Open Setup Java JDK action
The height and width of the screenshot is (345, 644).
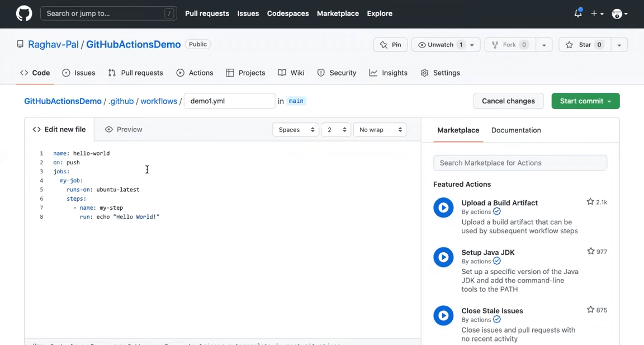[488, 253]
